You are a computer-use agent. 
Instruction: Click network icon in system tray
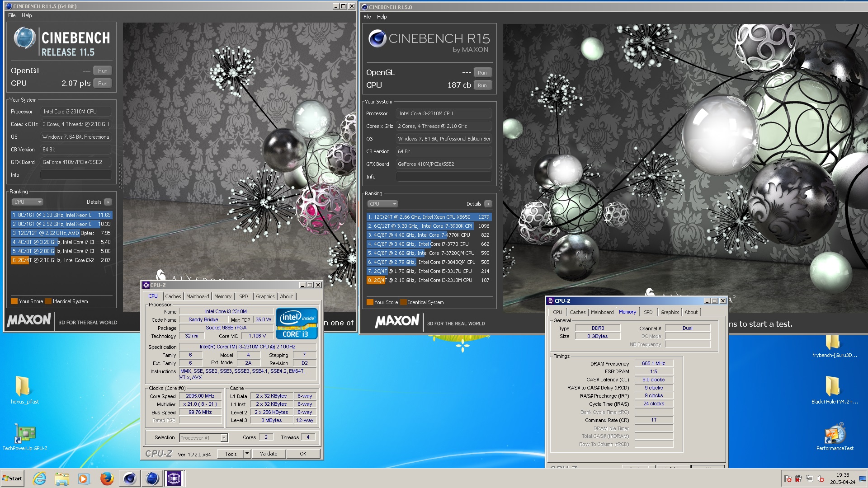pyautogui.click(x=809, y=479)
